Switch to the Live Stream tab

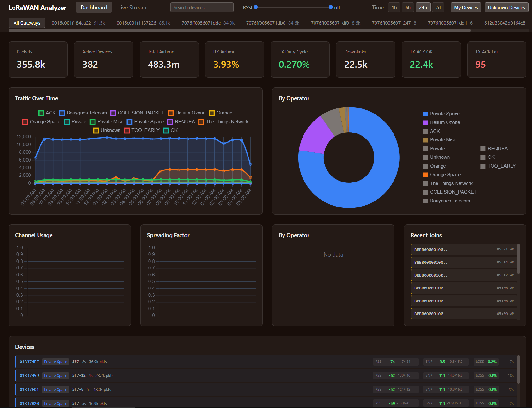[x=132, y=7]
